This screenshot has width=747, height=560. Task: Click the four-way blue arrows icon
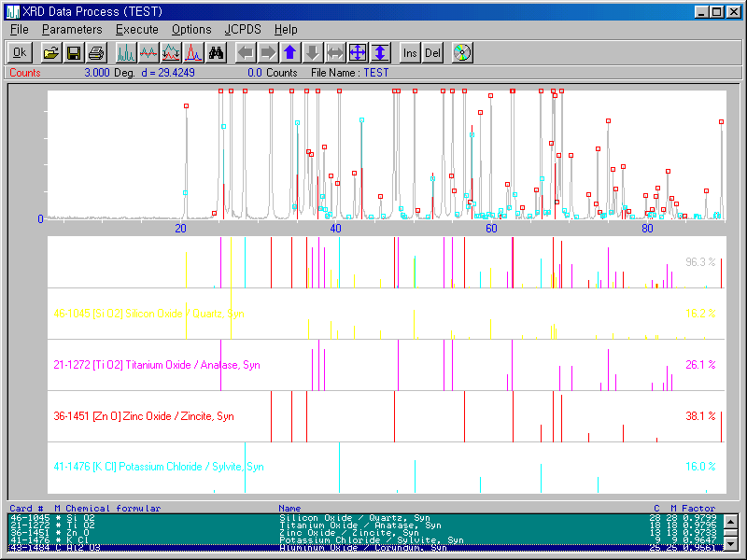click(357, 52)
